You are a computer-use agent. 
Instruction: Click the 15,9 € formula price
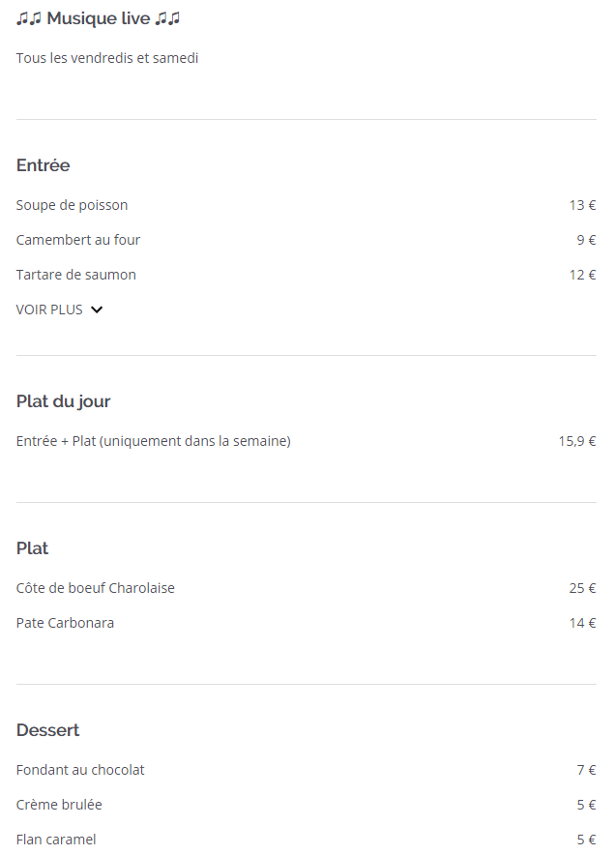(x=577, y=441)
